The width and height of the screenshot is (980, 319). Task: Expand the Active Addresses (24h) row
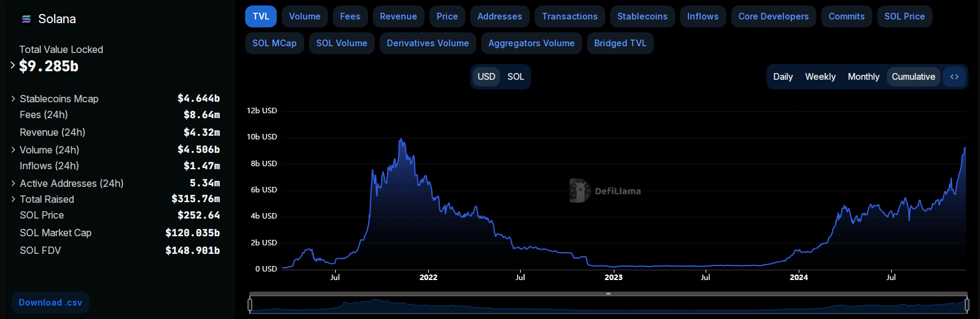point(13,183)
